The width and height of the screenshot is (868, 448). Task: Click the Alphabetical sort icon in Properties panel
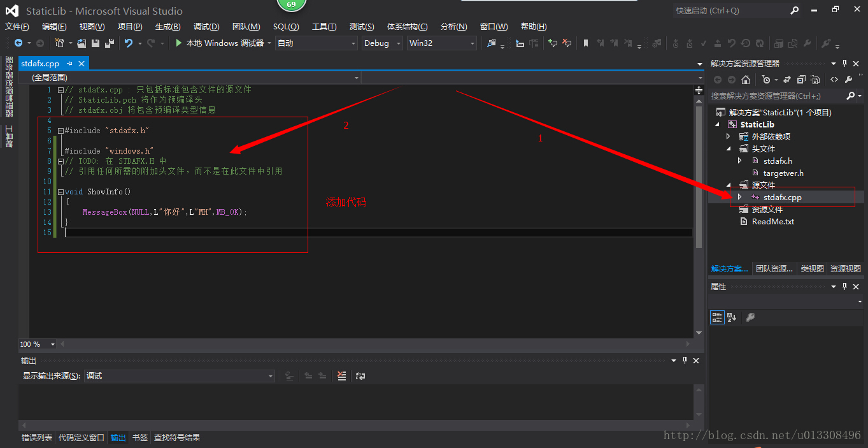[732, 317]
